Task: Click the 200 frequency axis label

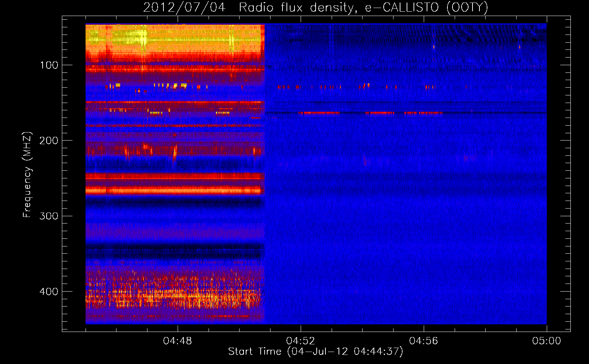Action: pos(49,141)
